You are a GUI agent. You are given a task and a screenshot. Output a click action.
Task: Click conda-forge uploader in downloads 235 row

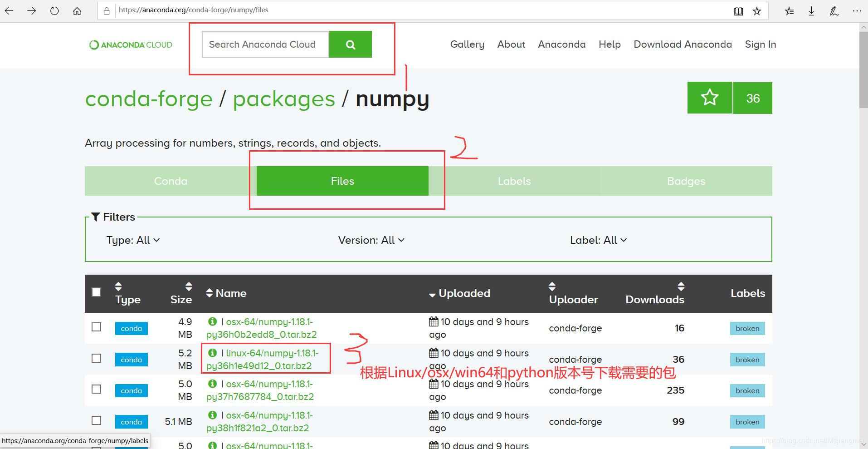pos(575,390)
